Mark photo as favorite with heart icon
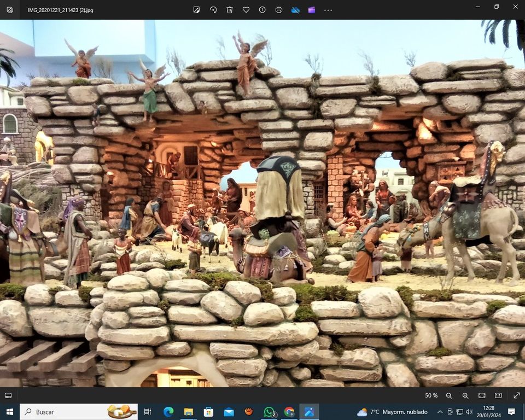Viewport: 525px width, 420px height. [x=246, y=10]
